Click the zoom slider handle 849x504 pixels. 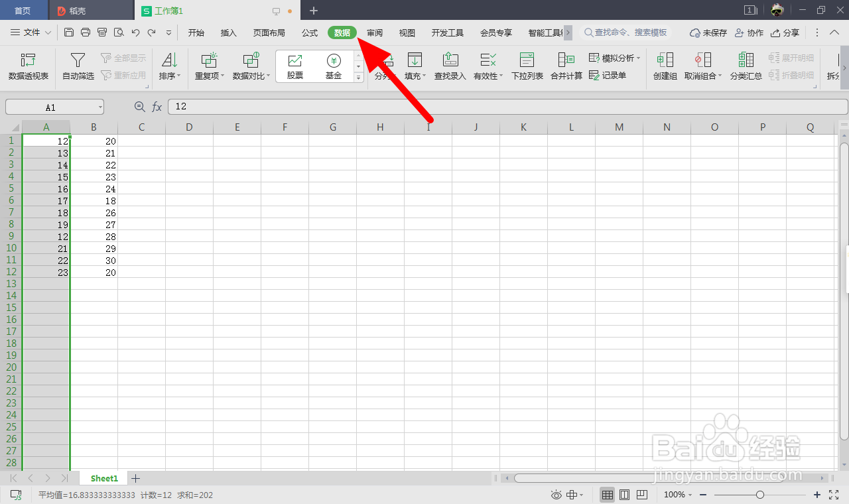click(760, 495)
